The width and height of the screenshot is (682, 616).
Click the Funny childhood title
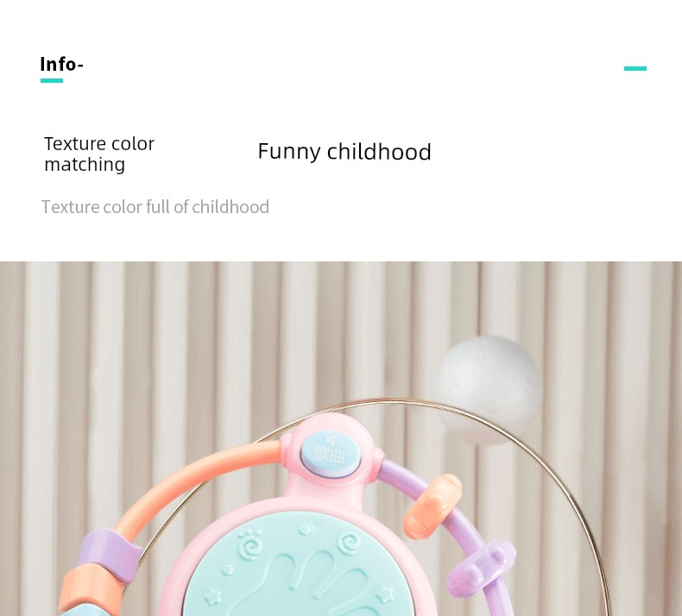pos(344,151)
